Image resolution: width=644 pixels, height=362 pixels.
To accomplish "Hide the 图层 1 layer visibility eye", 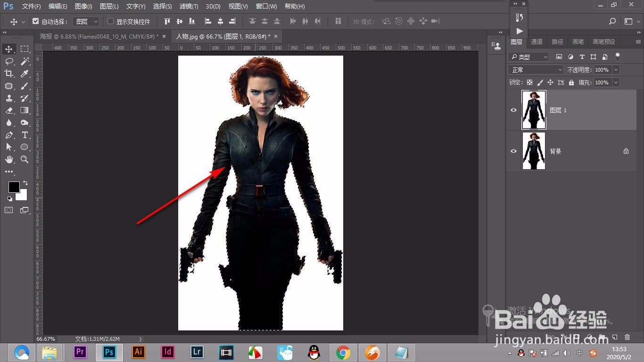I will 514,110.
